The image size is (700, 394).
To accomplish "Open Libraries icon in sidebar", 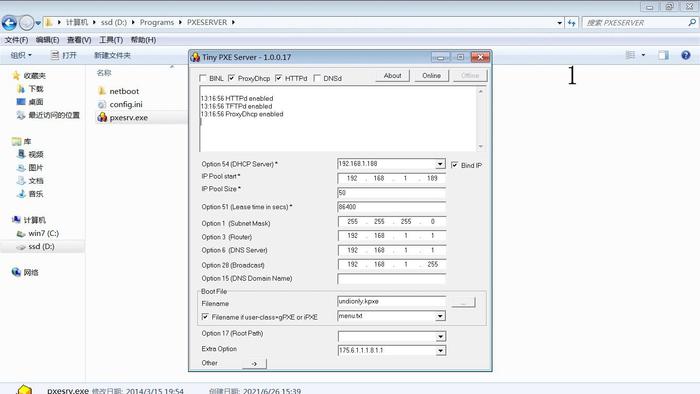I will (x=17, y=141).
